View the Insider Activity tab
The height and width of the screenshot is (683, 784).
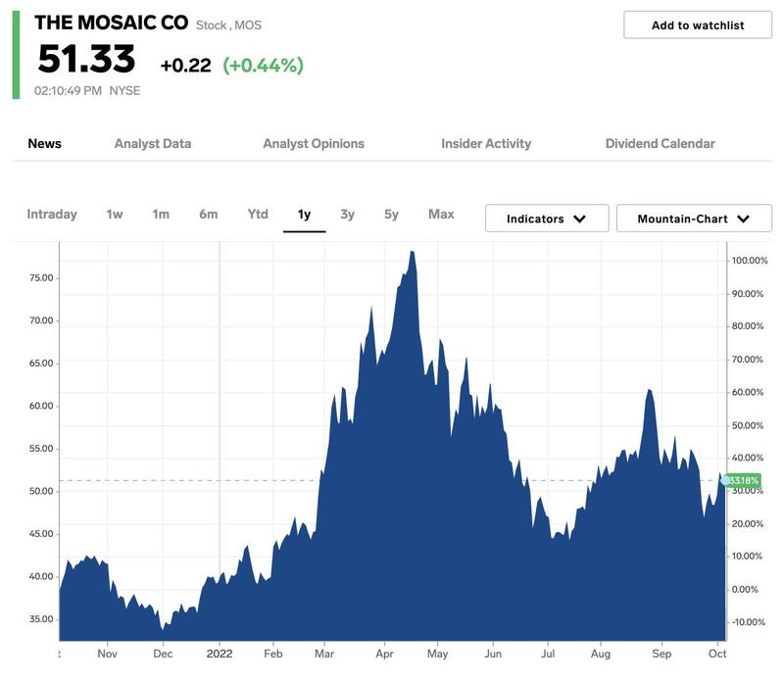tap(486, 143)
